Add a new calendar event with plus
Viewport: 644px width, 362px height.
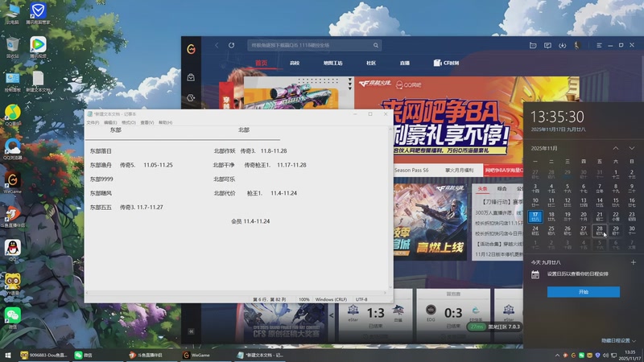tap(633, 262)
